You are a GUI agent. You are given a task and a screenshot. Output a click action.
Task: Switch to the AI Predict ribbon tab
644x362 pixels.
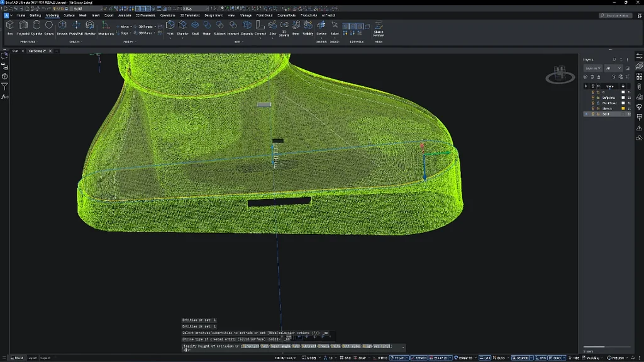328,15
